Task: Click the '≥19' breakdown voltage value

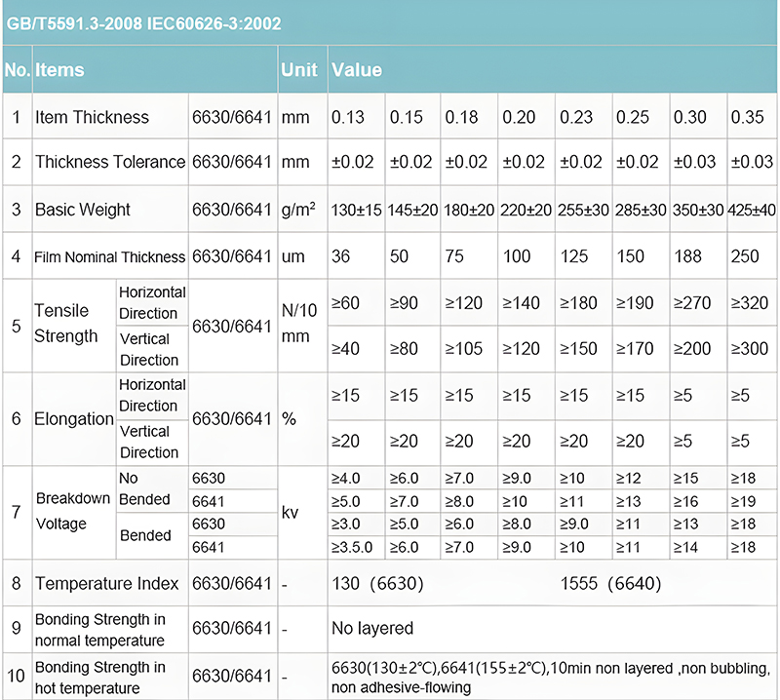Action: coord(743,501)
